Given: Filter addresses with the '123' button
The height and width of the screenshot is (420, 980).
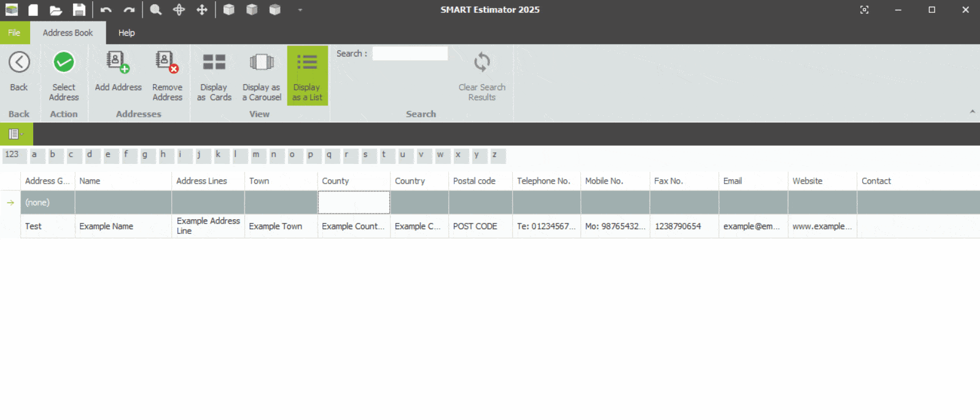Looking at the screenshot, I should (x=12, y=155).
